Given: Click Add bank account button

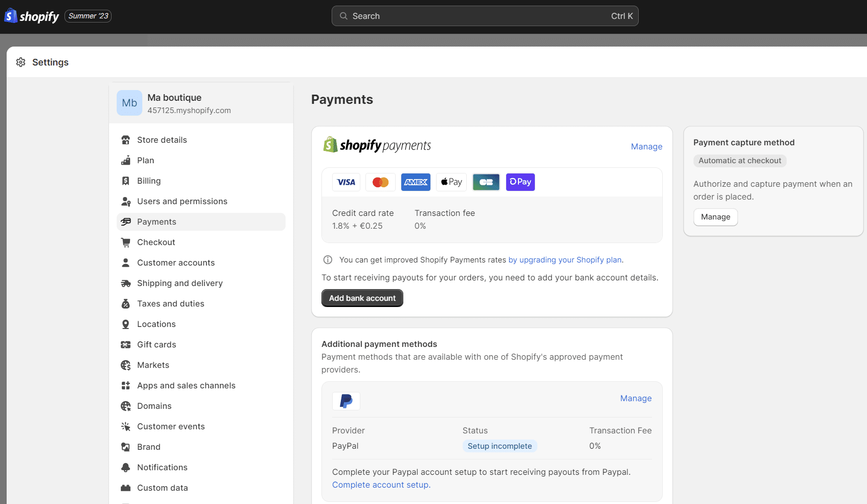Looking at the screenshot, I should (x=362, y=298).
